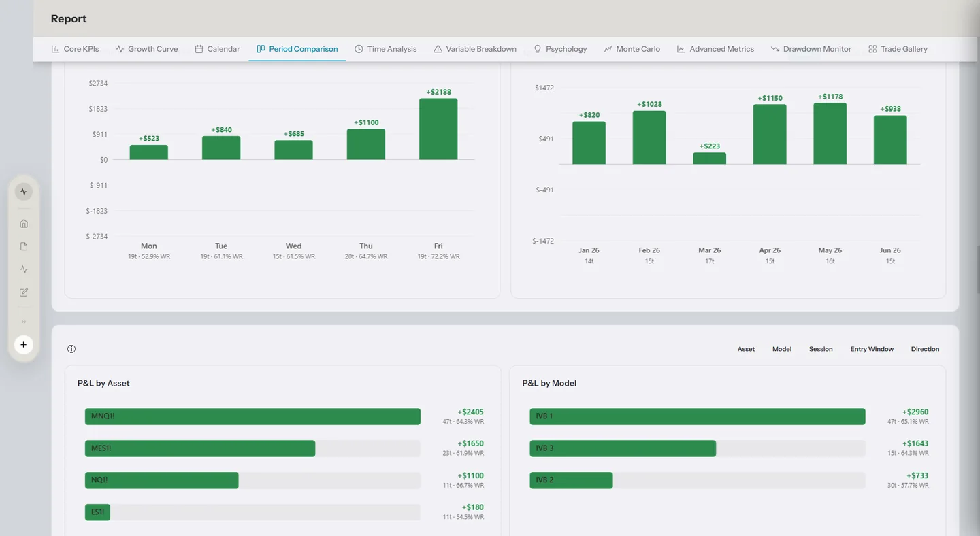Click the IVB 2 model bar
980x536 pixels.
click(x=571, y=480)
